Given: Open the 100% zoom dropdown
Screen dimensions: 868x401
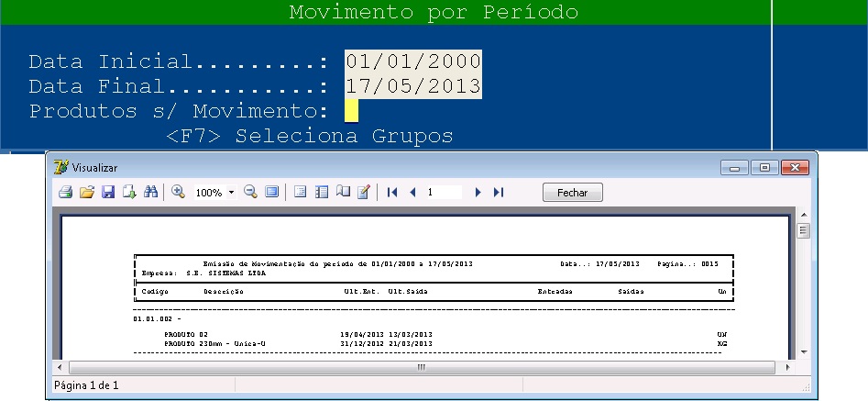Looking at the screenshot, I should [x=232, y=193].
